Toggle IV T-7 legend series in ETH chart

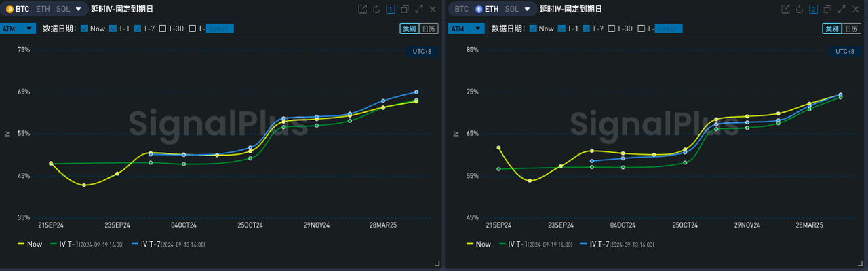click(x=617, y=244)
